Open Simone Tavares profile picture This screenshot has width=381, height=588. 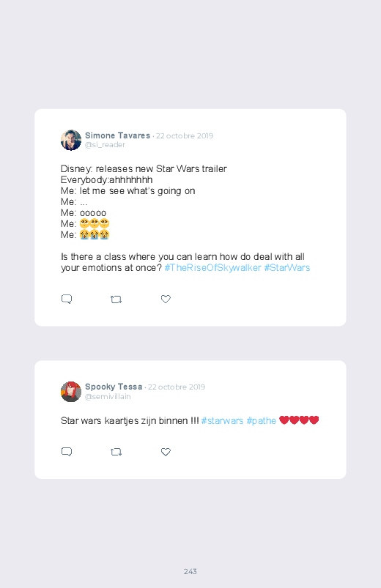(71, 141)
